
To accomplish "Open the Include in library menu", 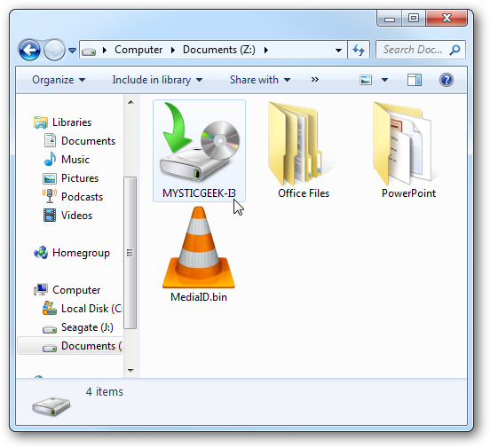I will pos(157,80).
